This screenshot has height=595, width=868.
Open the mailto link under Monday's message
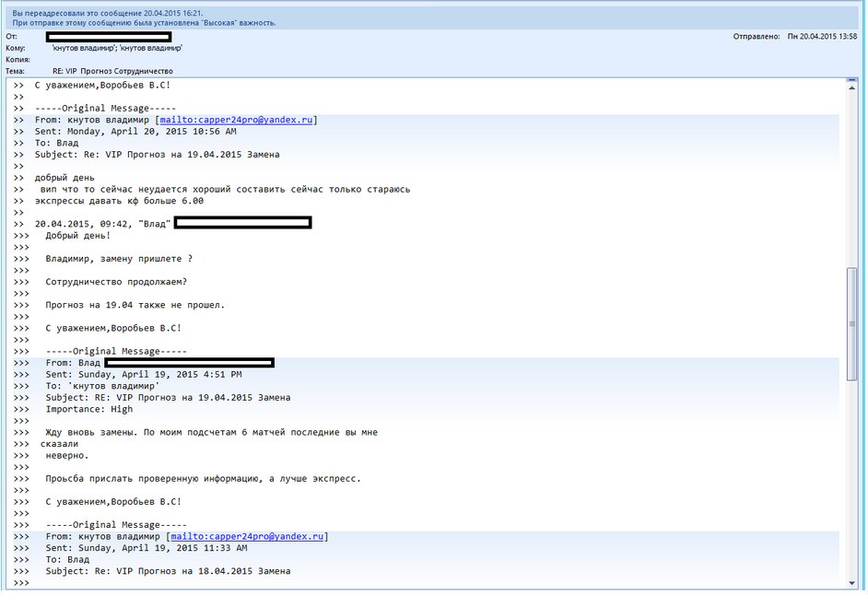(239, 120)
